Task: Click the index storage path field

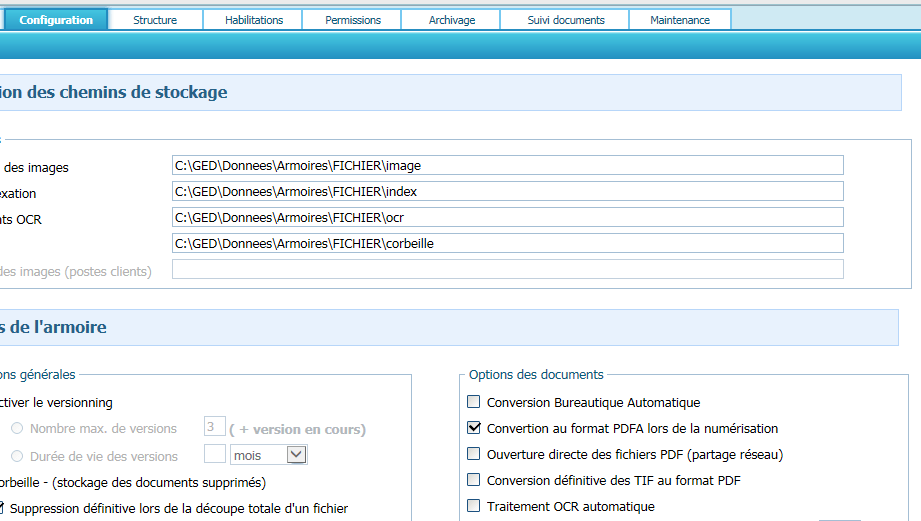Action: click(x=507, y=192)
